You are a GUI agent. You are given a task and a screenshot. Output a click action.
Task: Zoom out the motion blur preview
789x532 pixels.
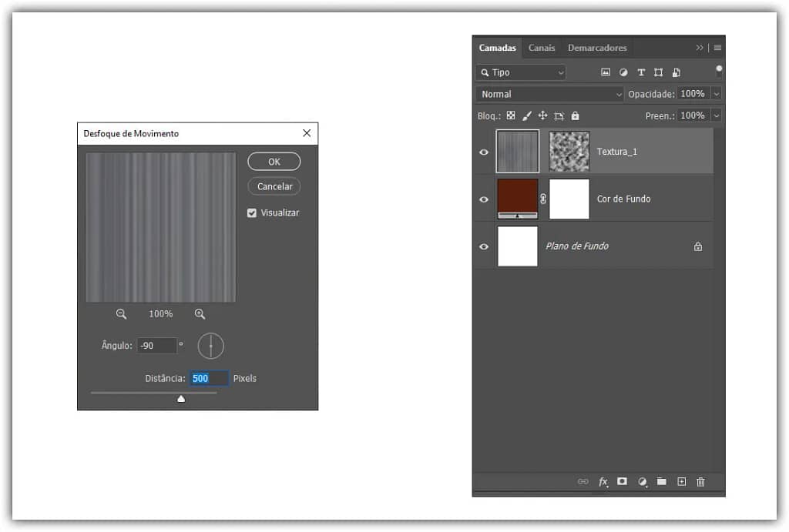tap(121, 314)
